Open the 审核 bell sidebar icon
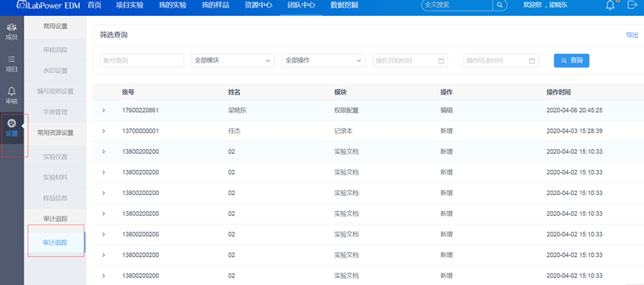 tap(12, 96)
